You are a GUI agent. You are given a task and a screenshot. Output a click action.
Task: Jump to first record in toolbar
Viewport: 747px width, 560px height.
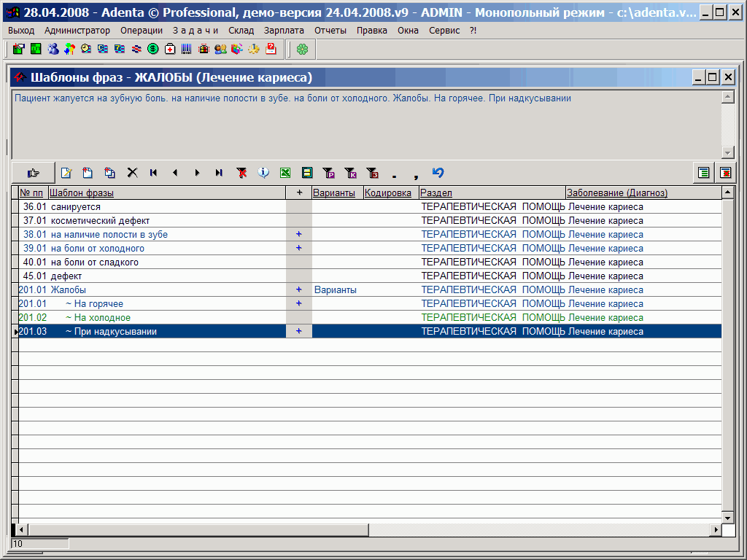pos(153,173)
